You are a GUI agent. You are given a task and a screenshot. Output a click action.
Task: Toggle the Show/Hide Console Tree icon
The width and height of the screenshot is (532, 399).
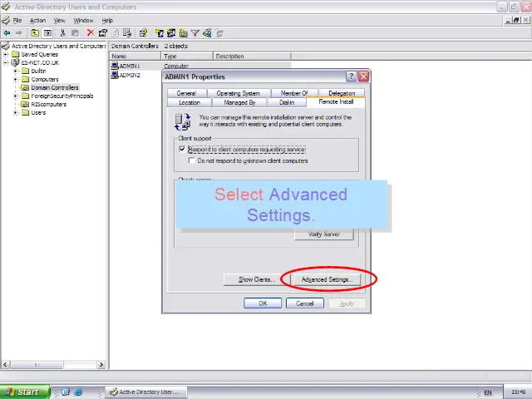pyautogui.click(x=47, y=33)
